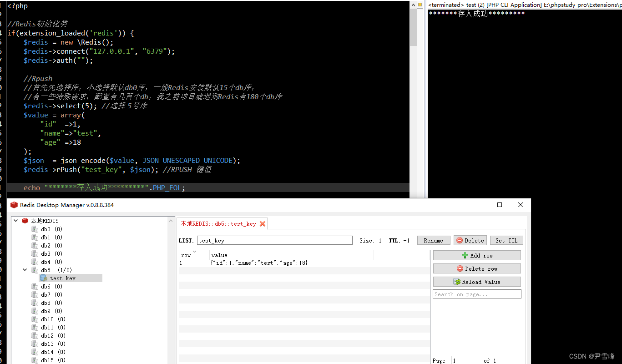This screenshot has height=364, width=622.
Task: Click the red 本地REDIS server icon
Action: click(25, 221)
